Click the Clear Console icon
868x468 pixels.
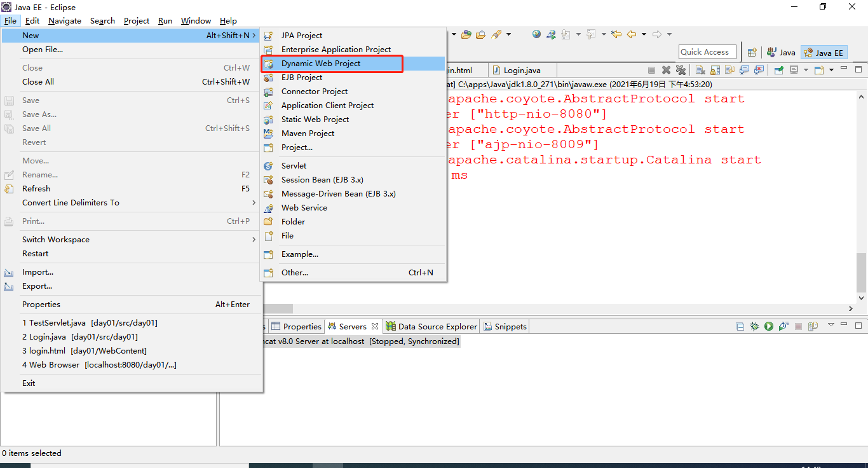click(x=700, y=70)
